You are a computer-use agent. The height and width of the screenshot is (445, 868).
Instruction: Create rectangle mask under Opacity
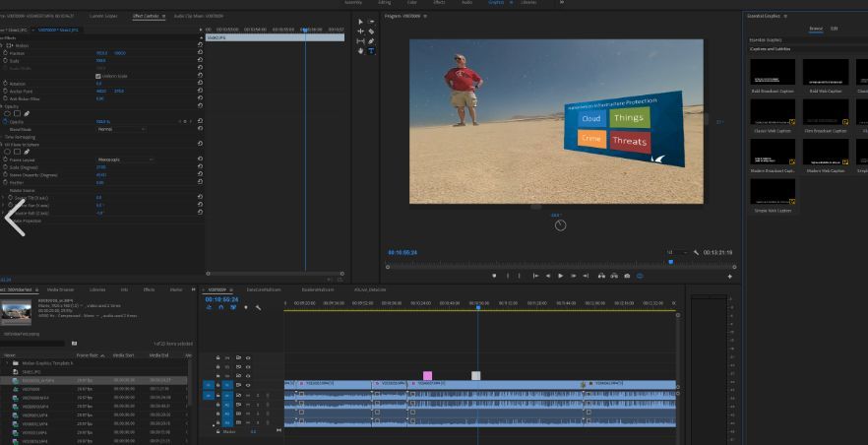17,114
